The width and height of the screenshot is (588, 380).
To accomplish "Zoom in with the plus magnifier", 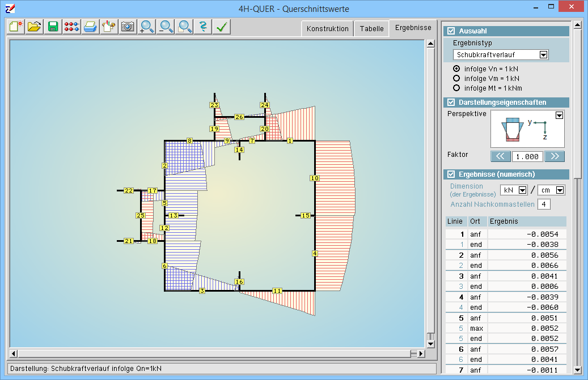I will (x=147, y=27).
